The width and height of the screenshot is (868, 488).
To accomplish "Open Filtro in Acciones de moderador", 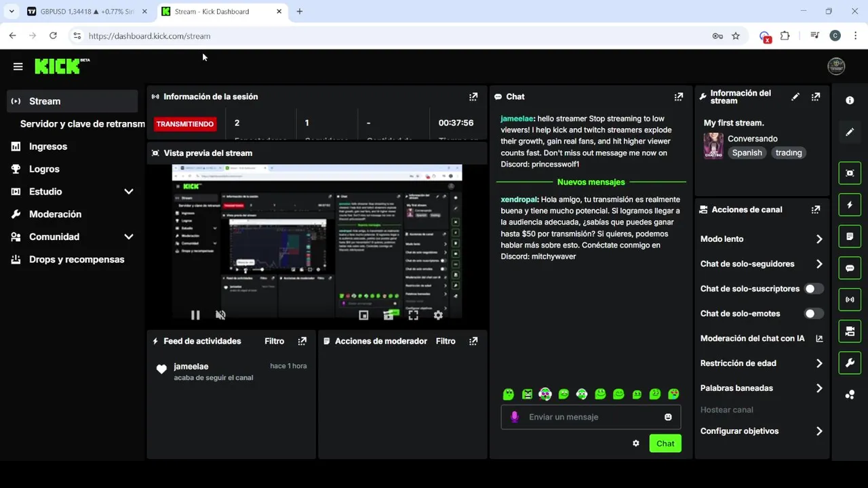I will [446, 341].
